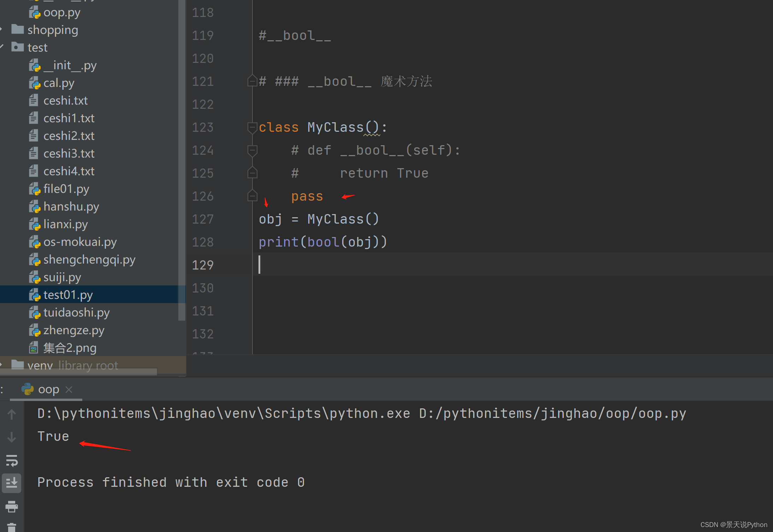Click Python icon on oop run tab
This screenshot has height=532, width=773.
pos(28,389)
